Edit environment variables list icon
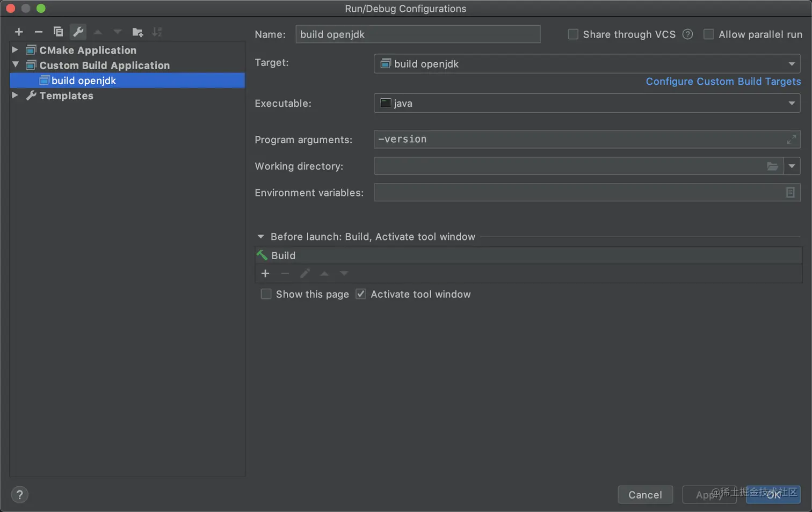Screen dimensions: 812x512 tap(790, 193)
